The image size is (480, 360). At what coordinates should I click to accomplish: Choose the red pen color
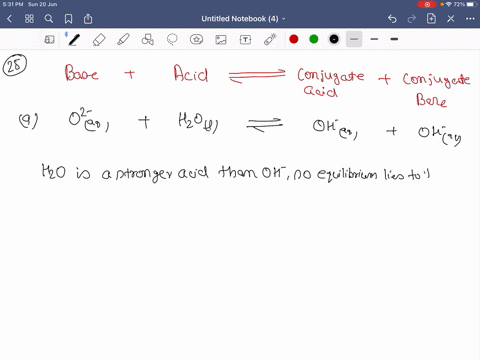click(x=294, y=39)
